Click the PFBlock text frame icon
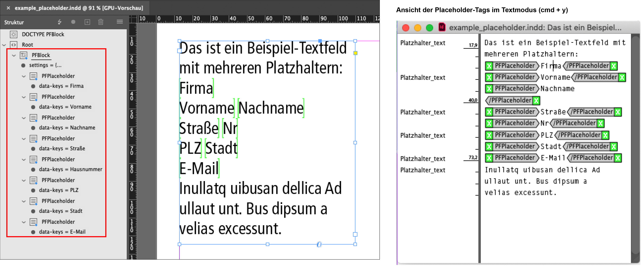The image size is (644, 272). pyautogui.click(x=24, y=55)
